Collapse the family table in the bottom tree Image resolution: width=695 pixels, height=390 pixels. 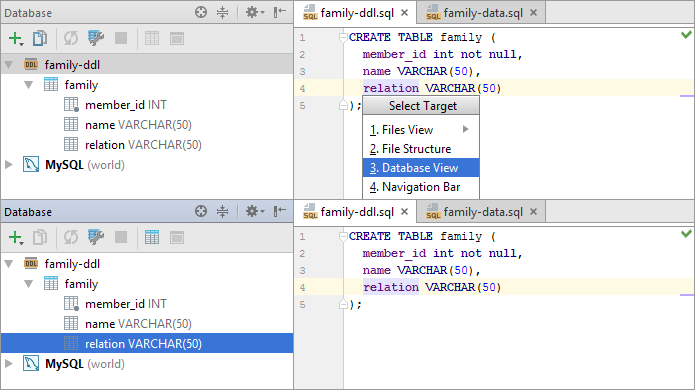pos(28,284)
